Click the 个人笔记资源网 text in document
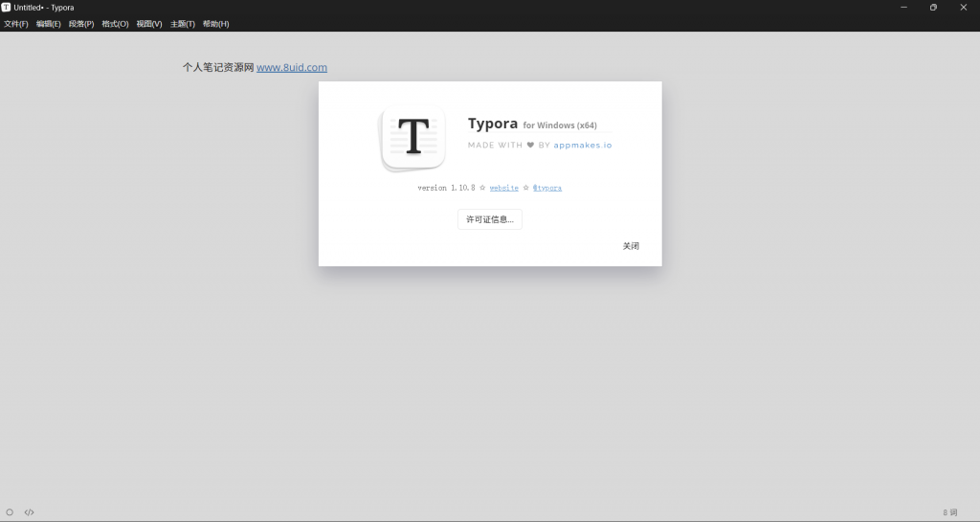 click(x=218, y=67)
